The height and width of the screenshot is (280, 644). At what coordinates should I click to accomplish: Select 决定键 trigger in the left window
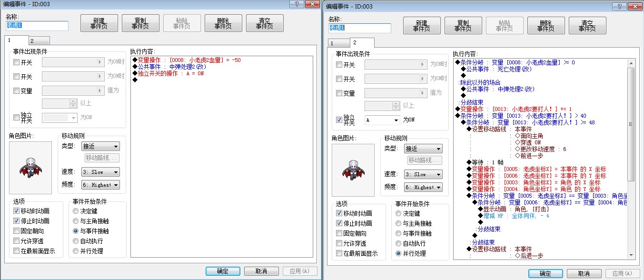[76, 210]
